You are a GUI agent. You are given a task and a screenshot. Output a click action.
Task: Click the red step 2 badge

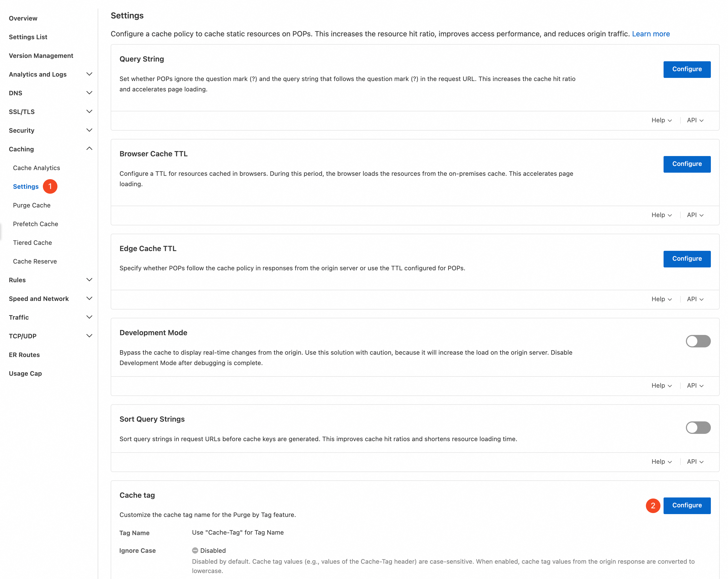coord(653,506)
